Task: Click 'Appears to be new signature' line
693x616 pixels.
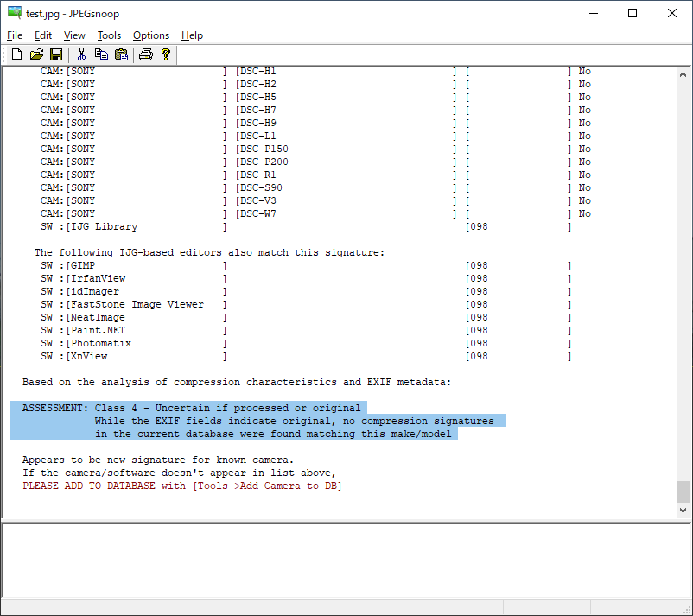Action: (158, 460)
